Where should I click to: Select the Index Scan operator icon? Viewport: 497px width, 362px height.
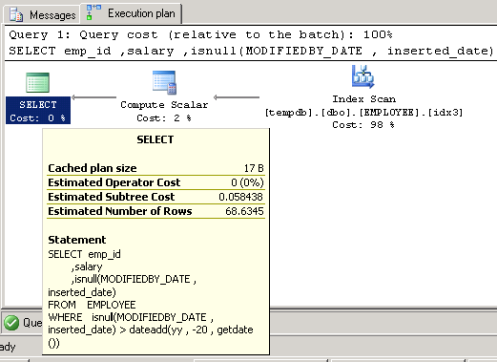pos(363,76)
